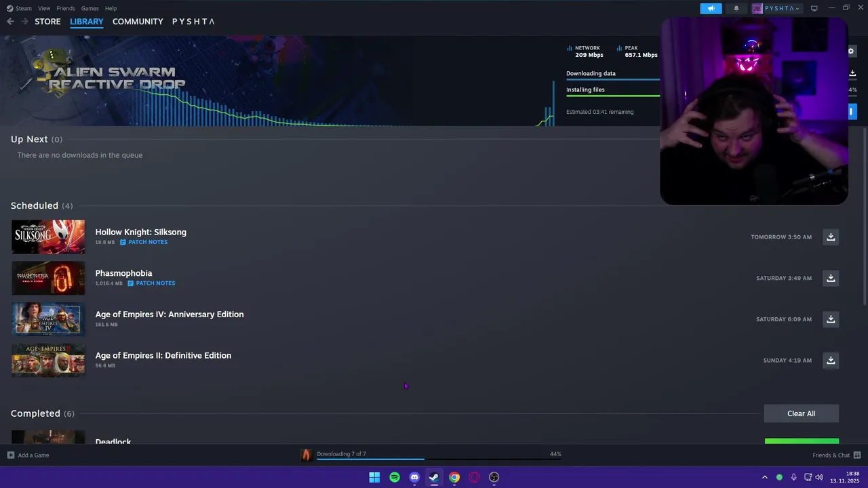868x488 pixels.
Task: Open the Help menu
Action: [111, 8]
